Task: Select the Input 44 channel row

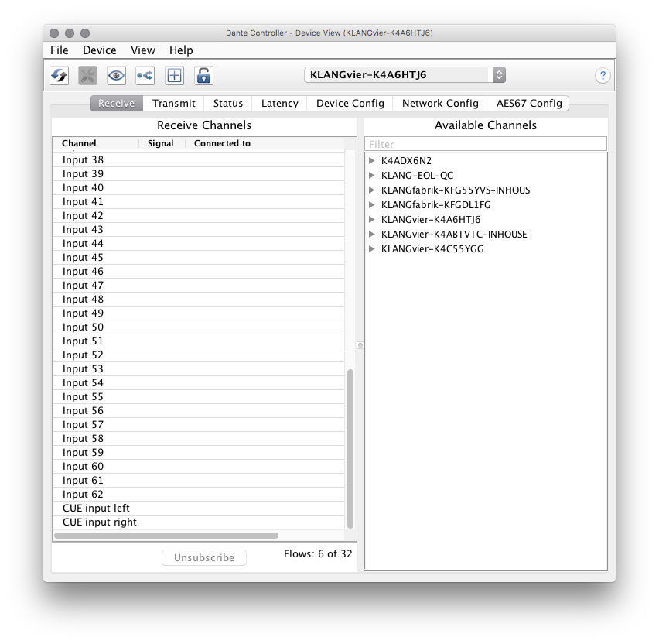Action: (199, 244)
